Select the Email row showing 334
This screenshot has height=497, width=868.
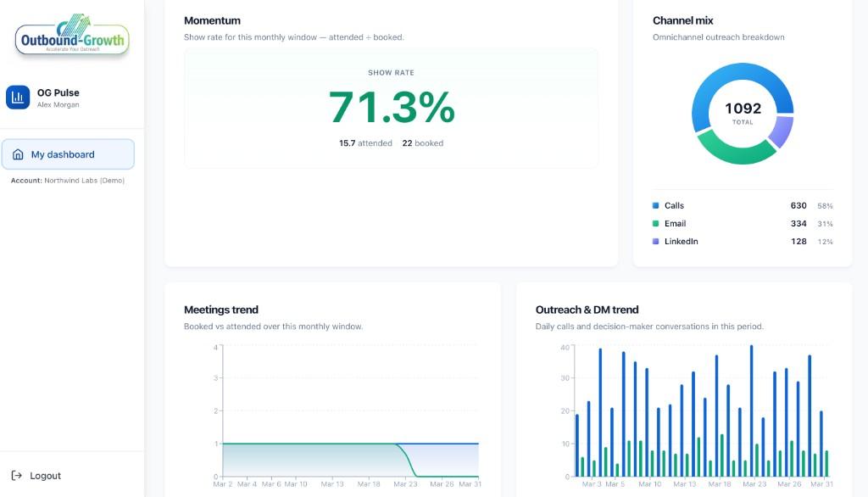[743, 224]
